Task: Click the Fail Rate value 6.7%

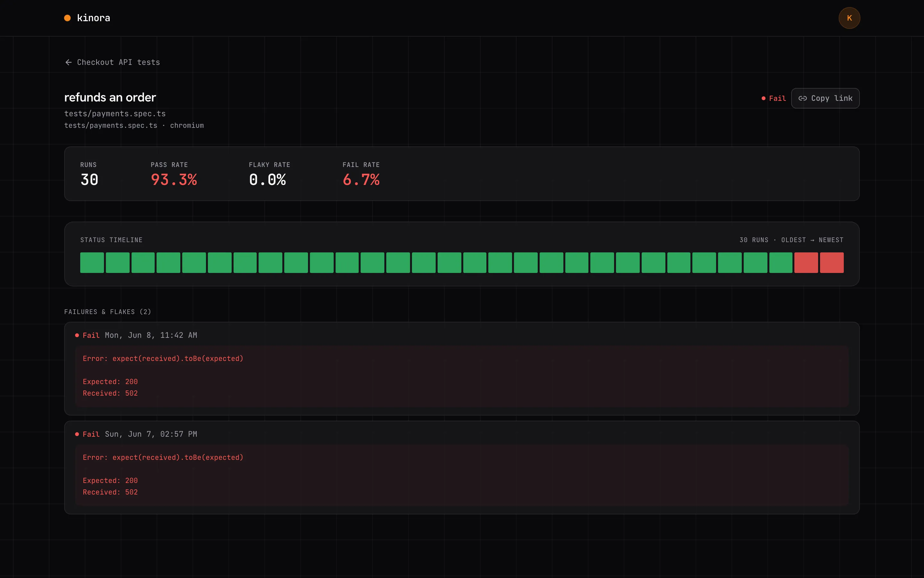Action: [361, 180]
